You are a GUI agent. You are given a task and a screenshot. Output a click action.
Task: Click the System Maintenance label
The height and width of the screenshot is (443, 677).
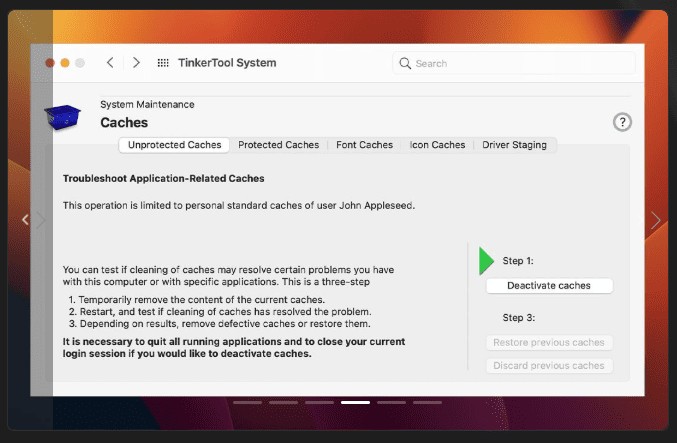point(147,104)
